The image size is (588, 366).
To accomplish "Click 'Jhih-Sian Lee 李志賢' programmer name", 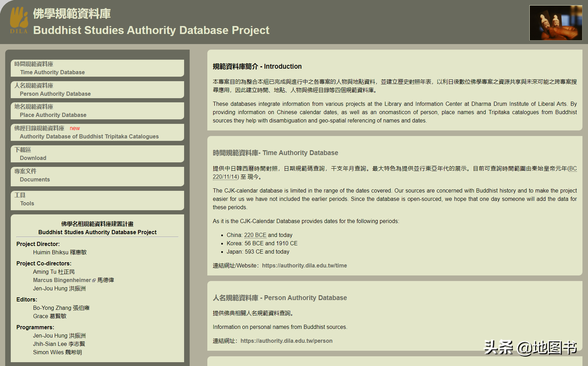I will tap(59, 344).
